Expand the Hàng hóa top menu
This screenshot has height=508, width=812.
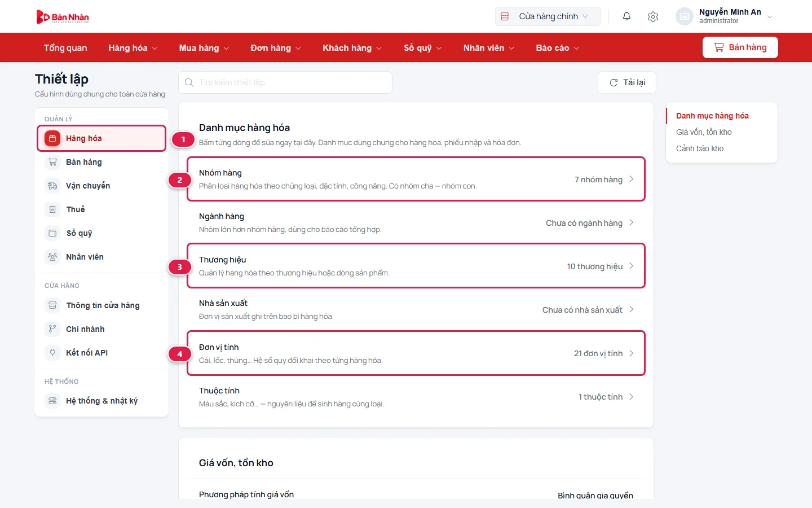(133, 48)
